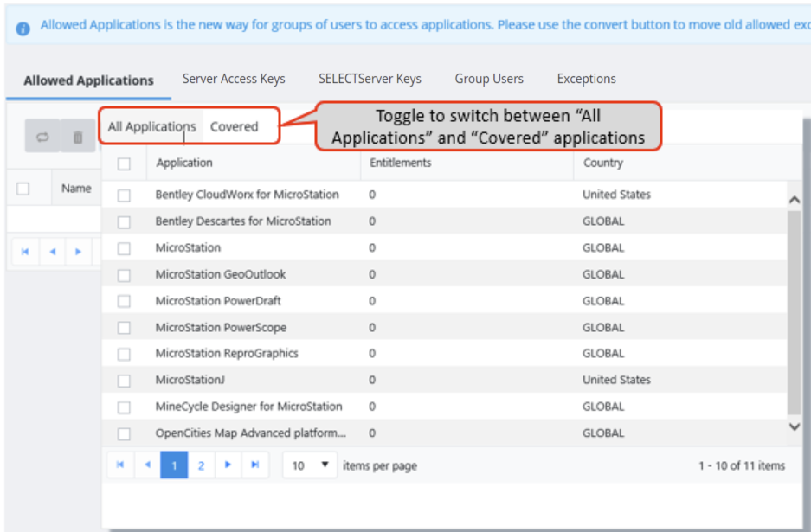Click the '1 - 10 of 11 items' text
811x532 pixels.
point(742,465)
